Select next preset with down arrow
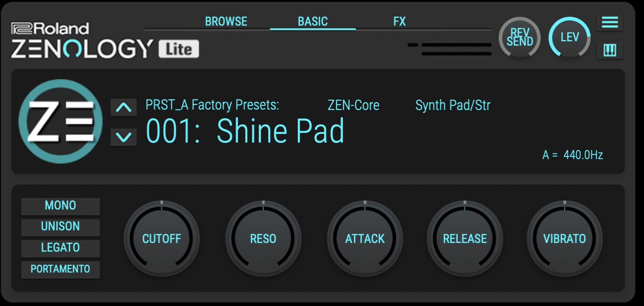This screenshot has height=306, width=644. pos(124,137)
